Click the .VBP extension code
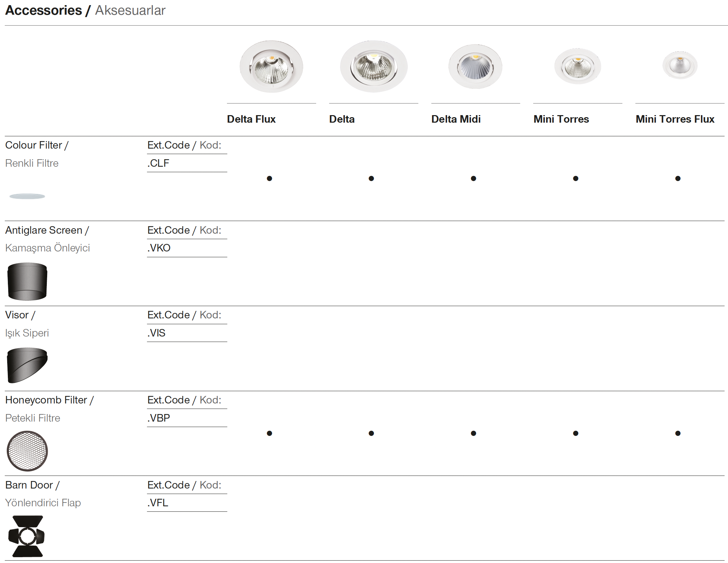The height and width of the screenshot is (563, 728). tap(159, 418)
